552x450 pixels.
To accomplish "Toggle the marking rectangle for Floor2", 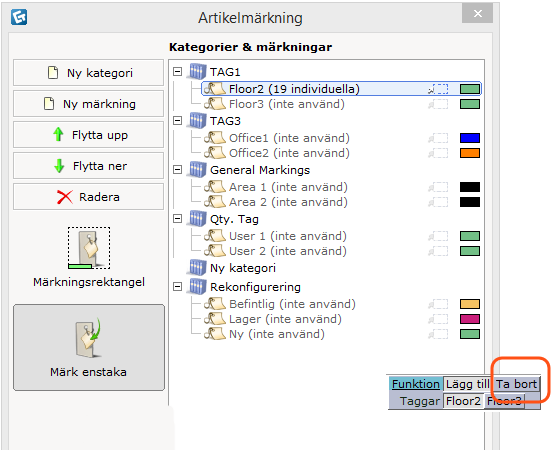I will [x=438, y=89].
